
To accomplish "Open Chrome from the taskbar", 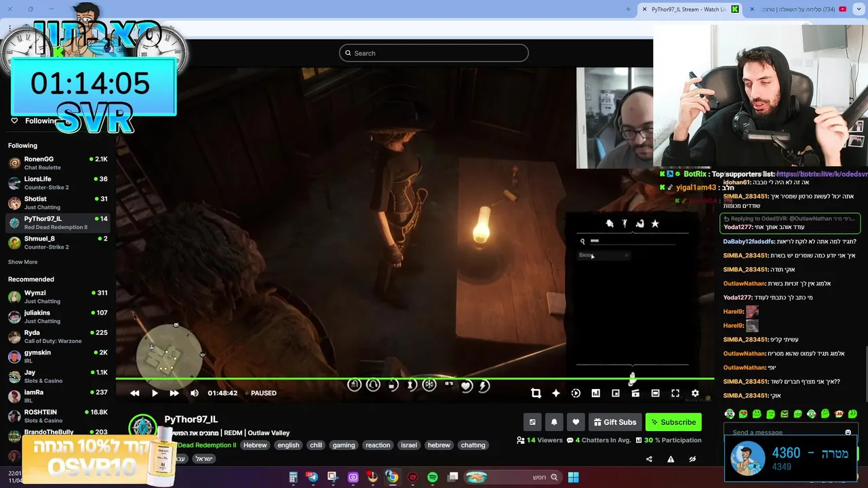I will click(392, 477).
